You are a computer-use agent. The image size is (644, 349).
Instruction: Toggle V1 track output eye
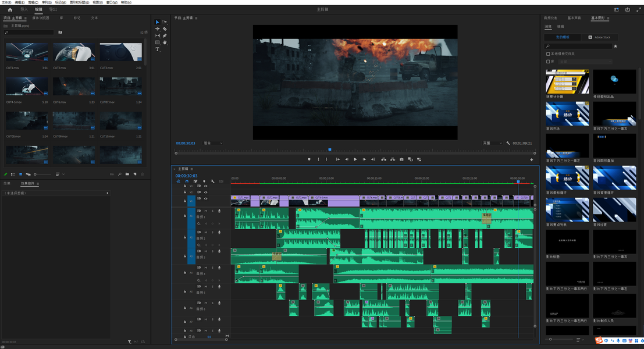click(206, 199)
